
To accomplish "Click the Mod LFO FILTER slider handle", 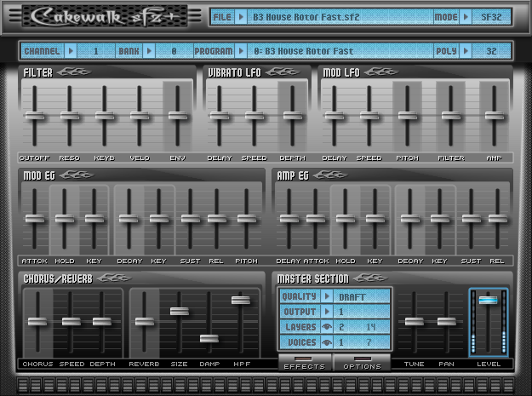I will 451,116.
